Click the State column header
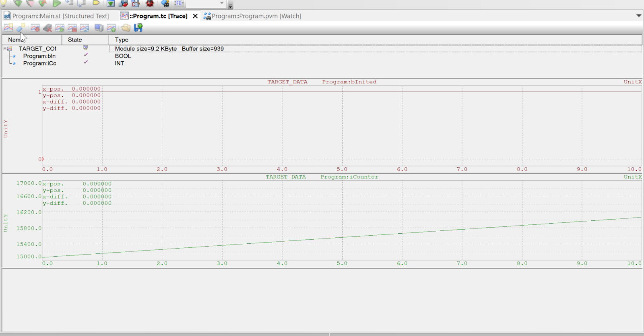This screenshot has width=644, height=336. pos(85,39)
